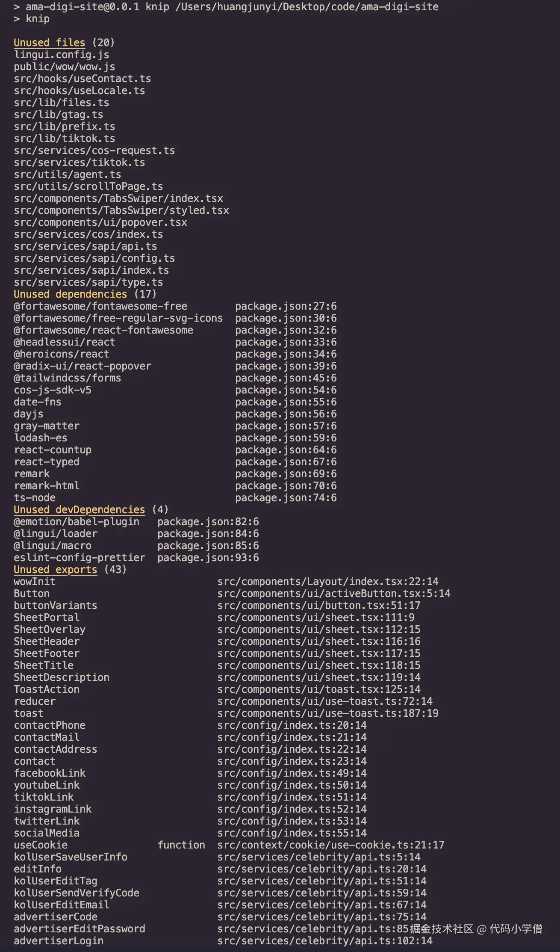Viewport: 560px width, 952px height.
Task: Open src/components/ui/toast.tsx:125:14 location
Action: click(x=318, y=689)
